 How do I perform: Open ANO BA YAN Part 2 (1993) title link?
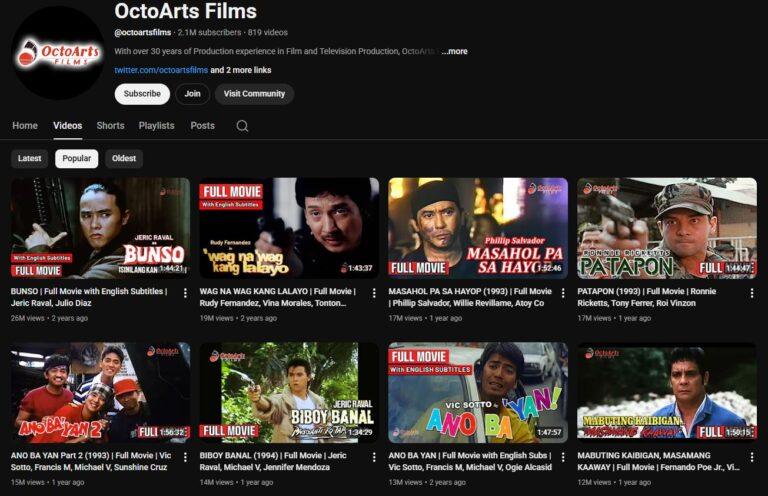coord(91,461)
